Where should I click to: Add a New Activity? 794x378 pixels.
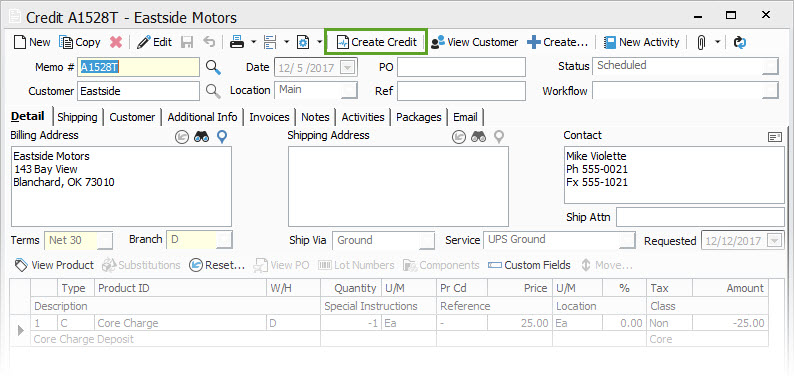[641, 42]
